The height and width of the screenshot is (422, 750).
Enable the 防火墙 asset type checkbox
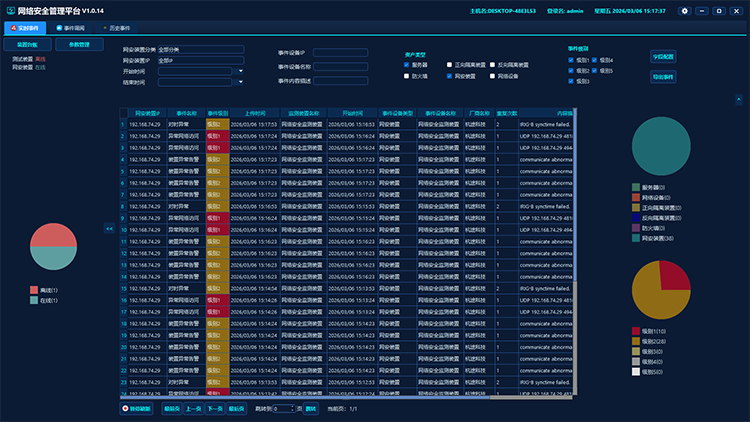click(x=407, y=75)
